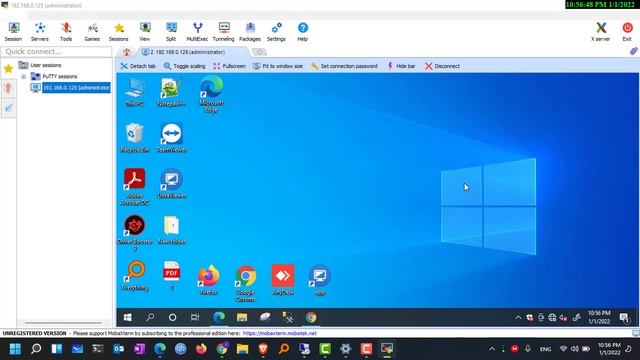Open File Explorer on remote taskbar

point(242,317)
